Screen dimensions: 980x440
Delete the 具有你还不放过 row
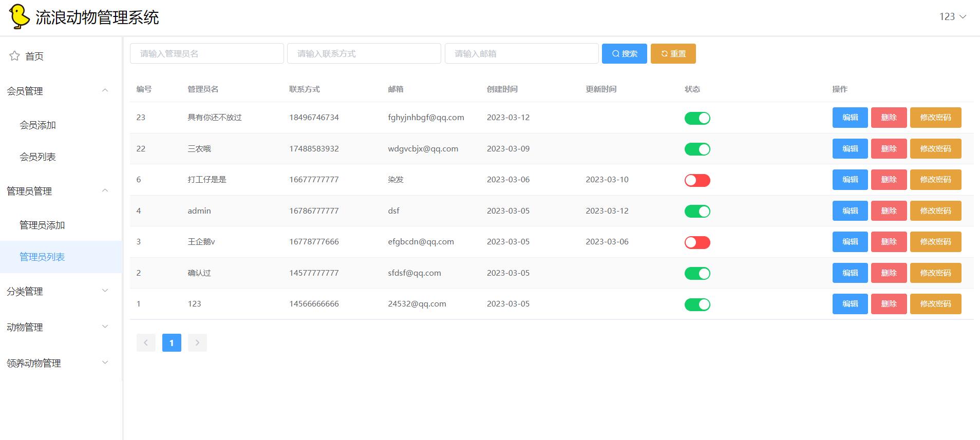[889, 118]
